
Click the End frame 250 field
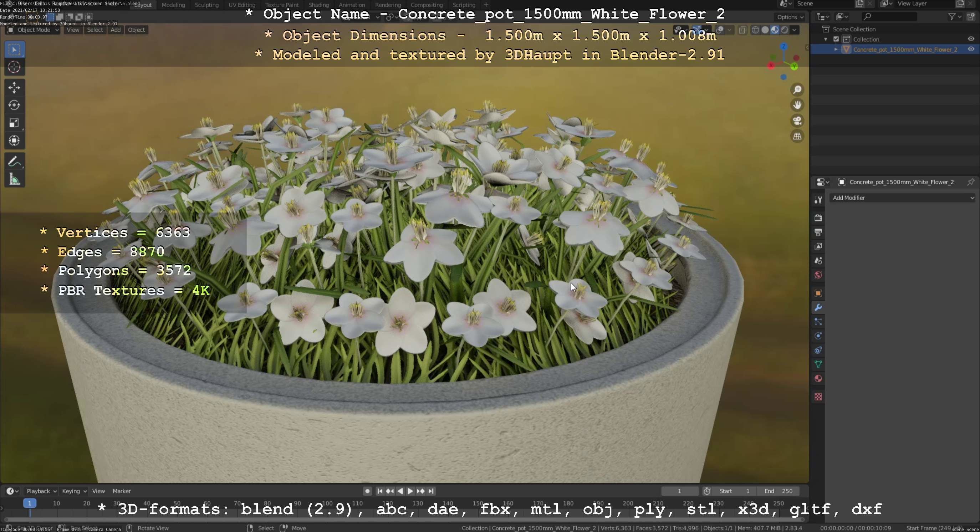[778, 491]
